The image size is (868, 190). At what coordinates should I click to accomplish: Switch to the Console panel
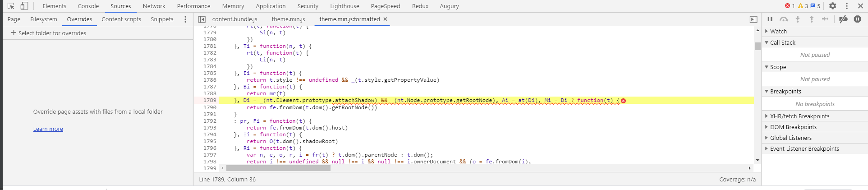click(x=88, y=6)
